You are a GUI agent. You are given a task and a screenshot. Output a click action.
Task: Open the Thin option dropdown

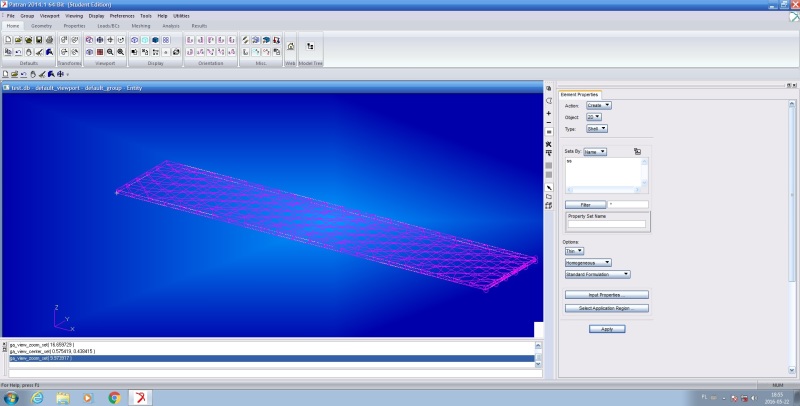click(574, 251)
